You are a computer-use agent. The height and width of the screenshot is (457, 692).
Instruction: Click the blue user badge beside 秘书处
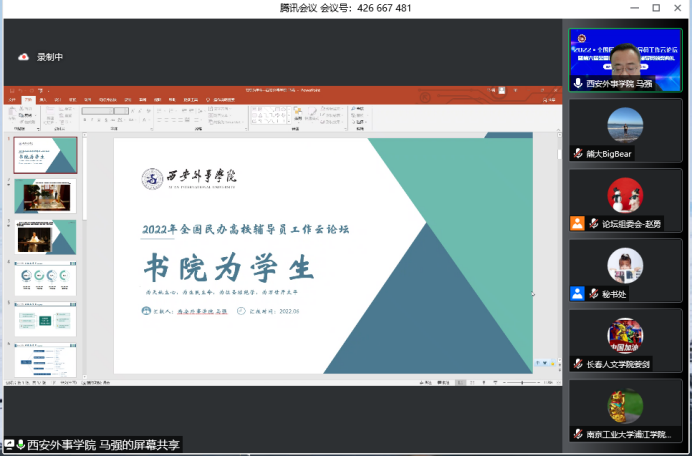(577, 294)
